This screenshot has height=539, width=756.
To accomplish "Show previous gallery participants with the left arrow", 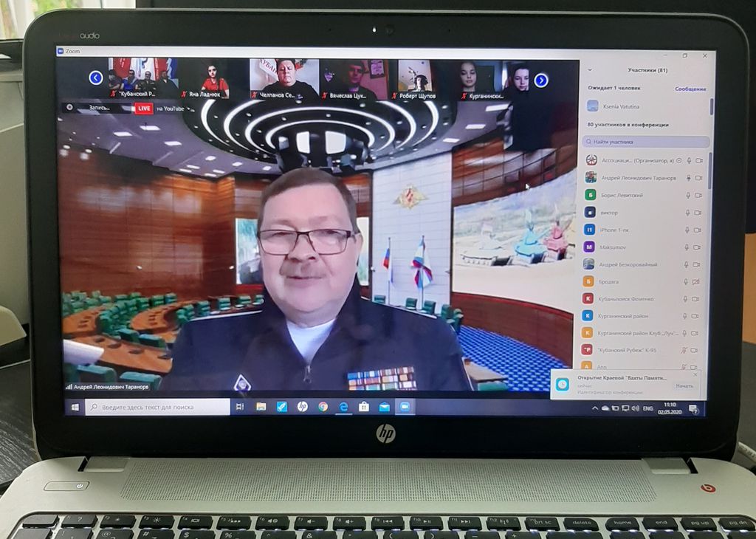I will (x=96, y=78).
